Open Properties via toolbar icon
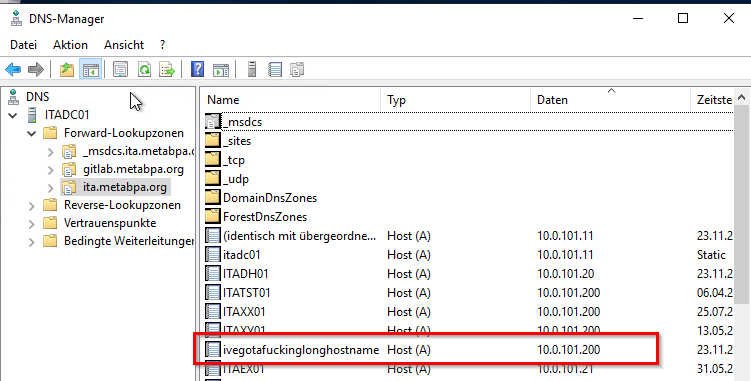The width and height of the screenshot is (751, 381). (x=120, y=69)
